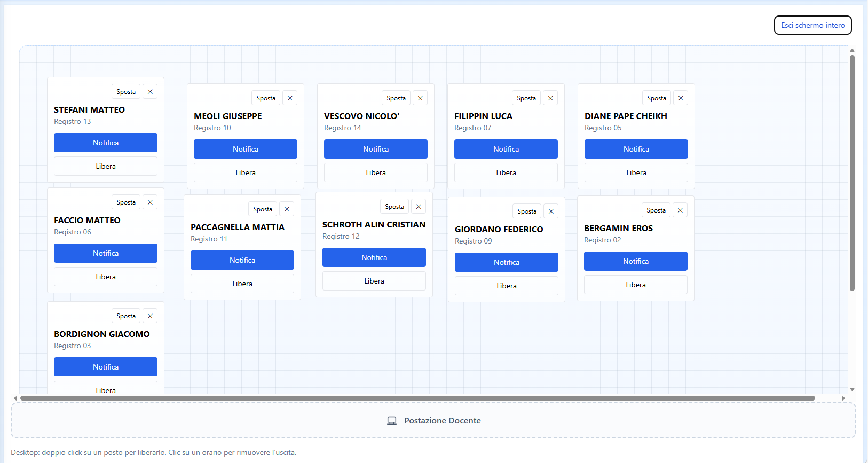Close the MEOLI GIUSEPPE seat card
The height and width of the screenshot is (463, 868).
tap(290, 98)
